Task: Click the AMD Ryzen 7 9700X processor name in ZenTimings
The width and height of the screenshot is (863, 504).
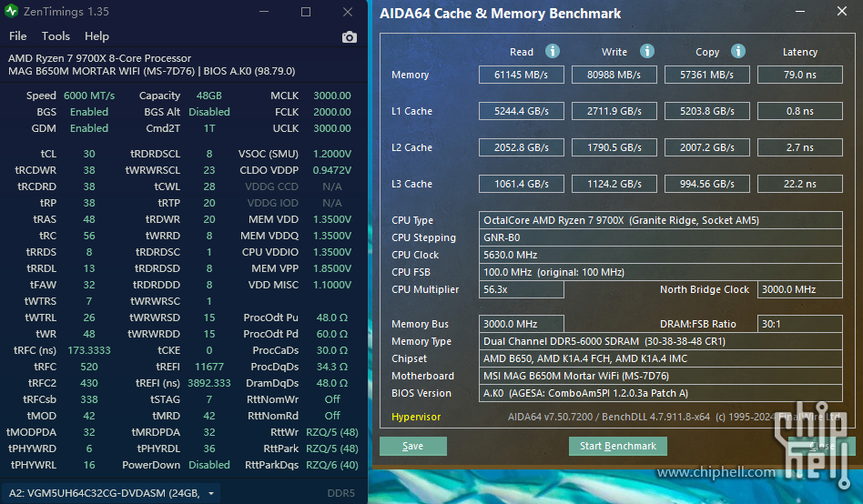Action: coord(99,58)
